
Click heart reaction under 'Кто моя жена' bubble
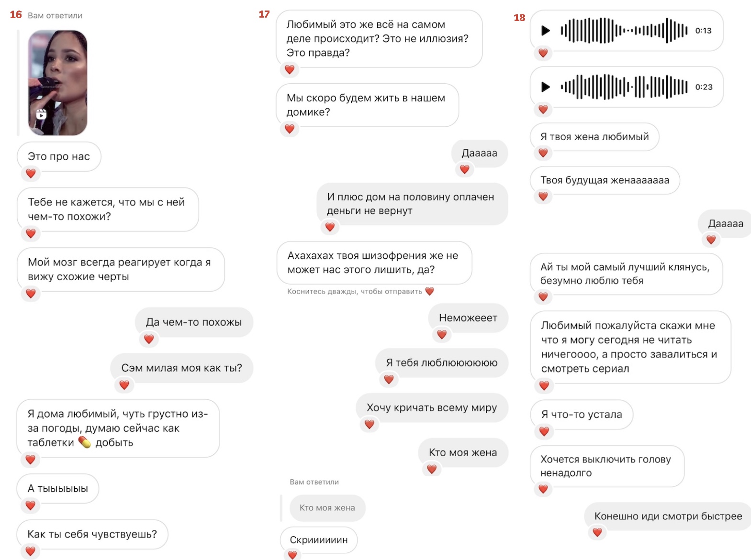point(432,469)
